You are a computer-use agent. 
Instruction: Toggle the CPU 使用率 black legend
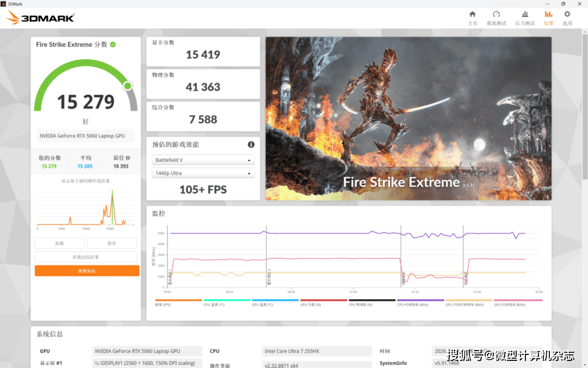372,303
